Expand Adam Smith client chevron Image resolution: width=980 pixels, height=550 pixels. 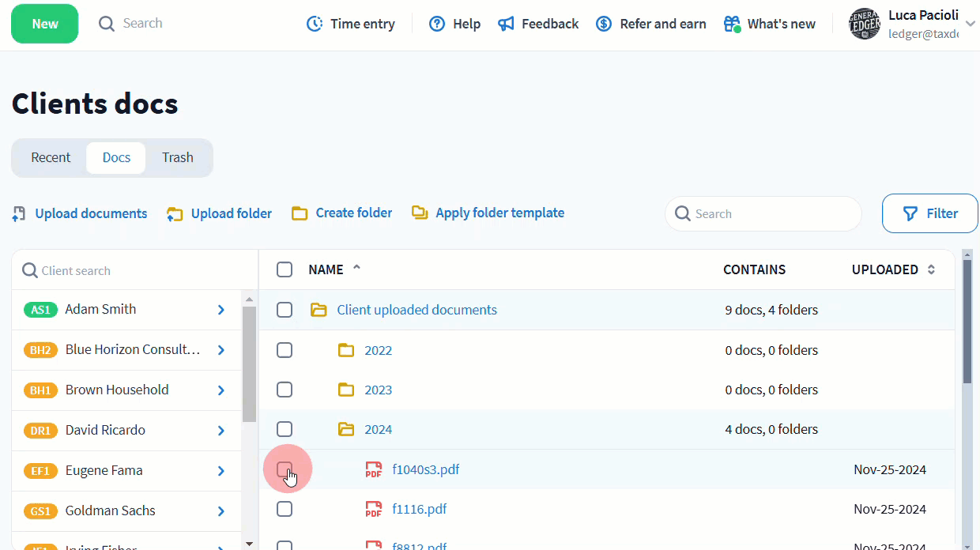click(221, 310)
